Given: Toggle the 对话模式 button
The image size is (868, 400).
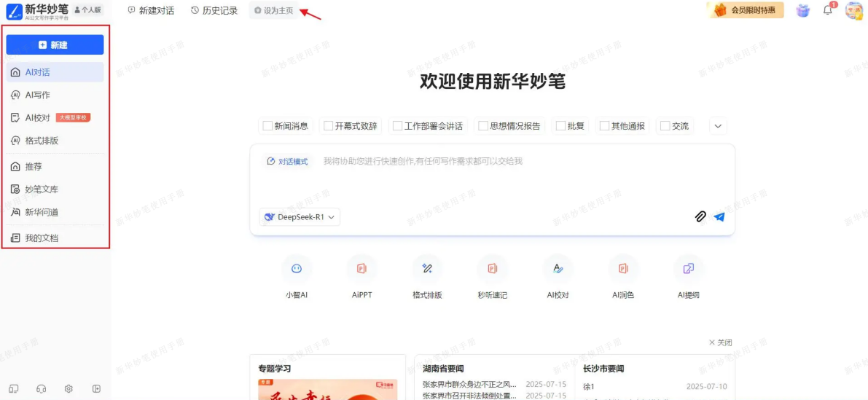Looking at the screenshot, I should tap(287, 162).
